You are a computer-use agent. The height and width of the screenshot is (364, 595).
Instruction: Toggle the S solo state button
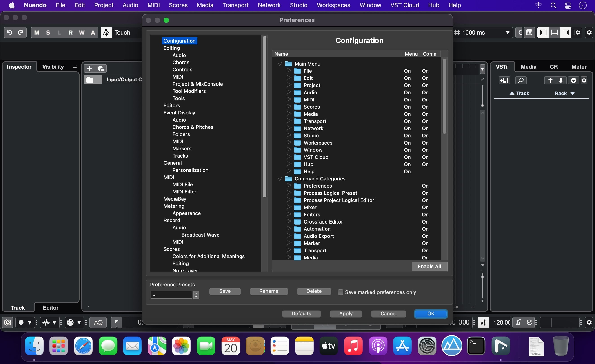click(48, 33)
